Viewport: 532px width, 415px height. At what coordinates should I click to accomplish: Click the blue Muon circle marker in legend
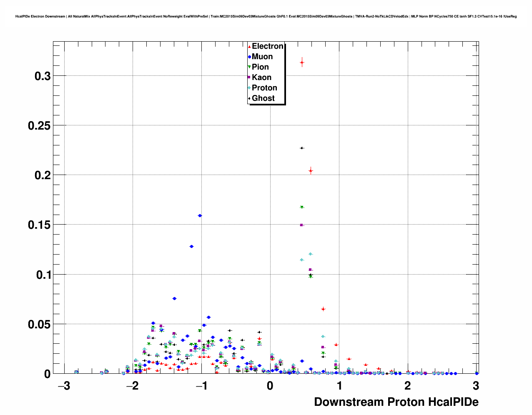(249, 57)
